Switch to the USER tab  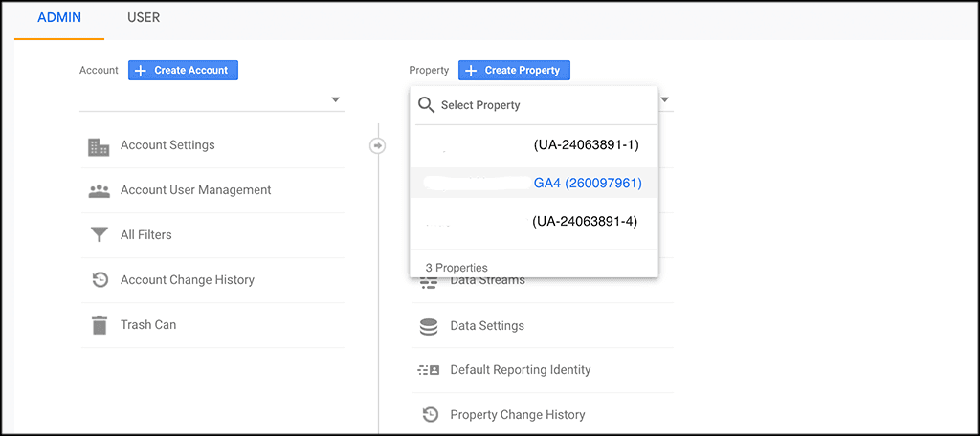[144, 17]
